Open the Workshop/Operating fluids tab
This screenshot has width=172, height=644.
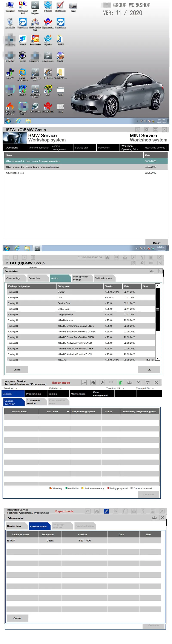[131, 147]
